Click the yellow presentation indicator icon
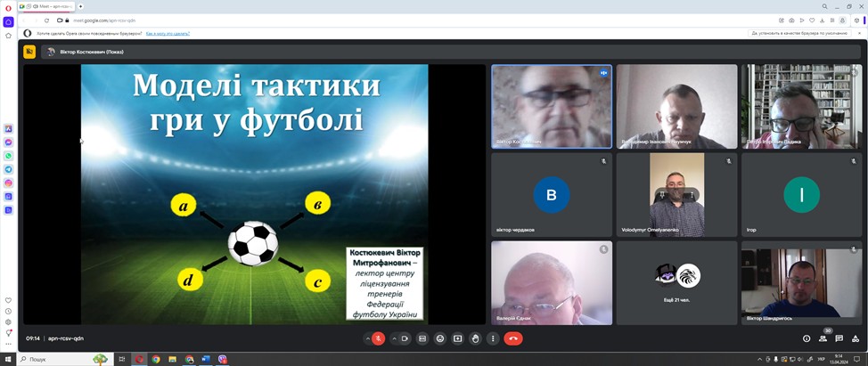This screenshot has height=366, width=868. pyautogui.click(x=29, y=52)
